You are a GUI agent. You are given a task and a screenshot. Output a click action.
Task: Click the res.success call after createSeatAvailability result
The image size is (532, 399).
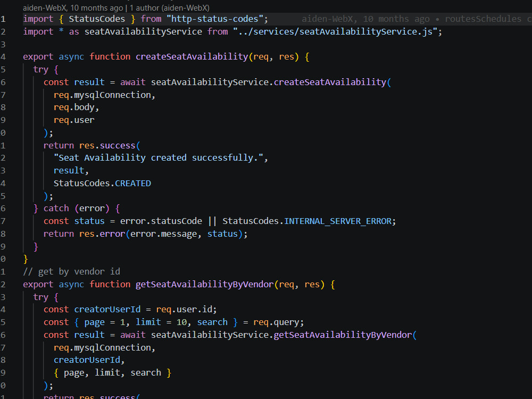tap(107, 146)
